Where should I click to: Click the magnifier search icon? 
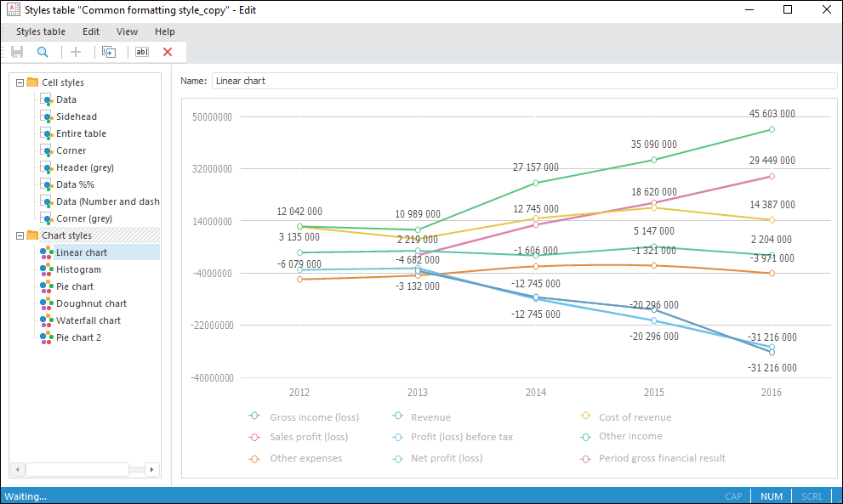tap(43, 52)
